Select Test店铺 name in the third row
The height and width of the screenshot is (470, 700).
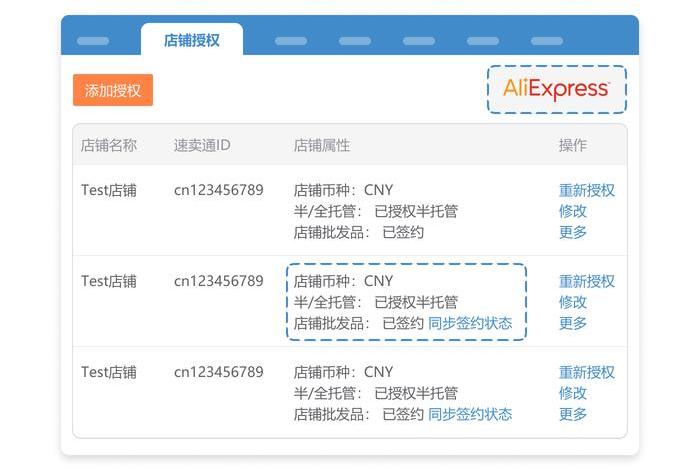pos(109,372)
